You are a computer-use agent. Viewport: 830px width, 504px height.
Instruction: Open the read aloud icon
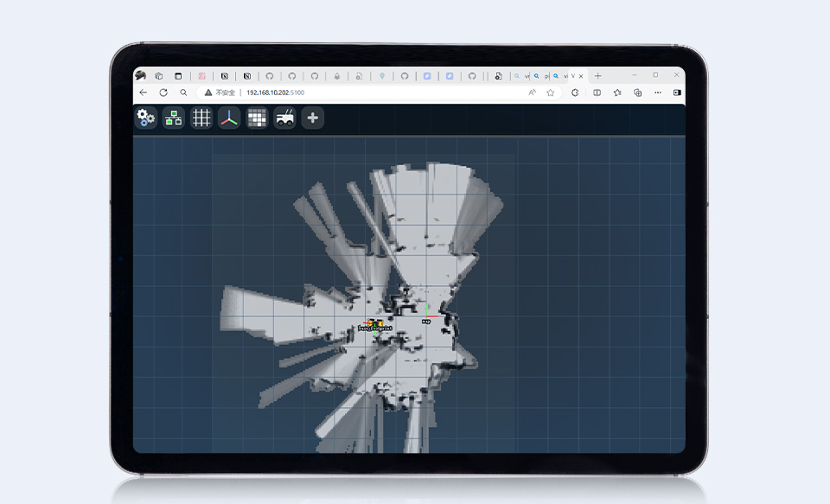[x=532, y=93]
